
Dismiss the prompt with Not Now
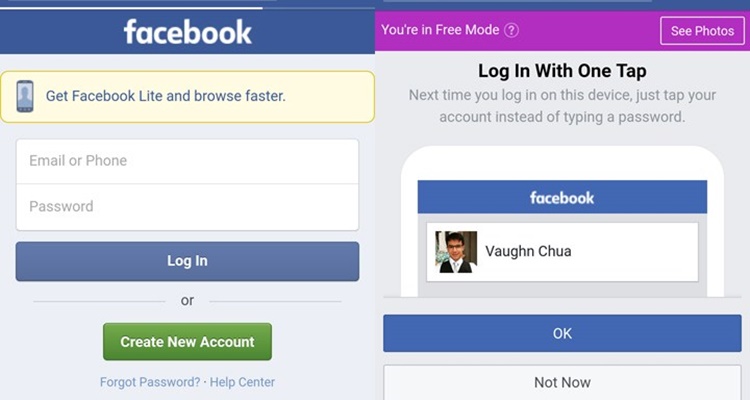click(562, 382)
